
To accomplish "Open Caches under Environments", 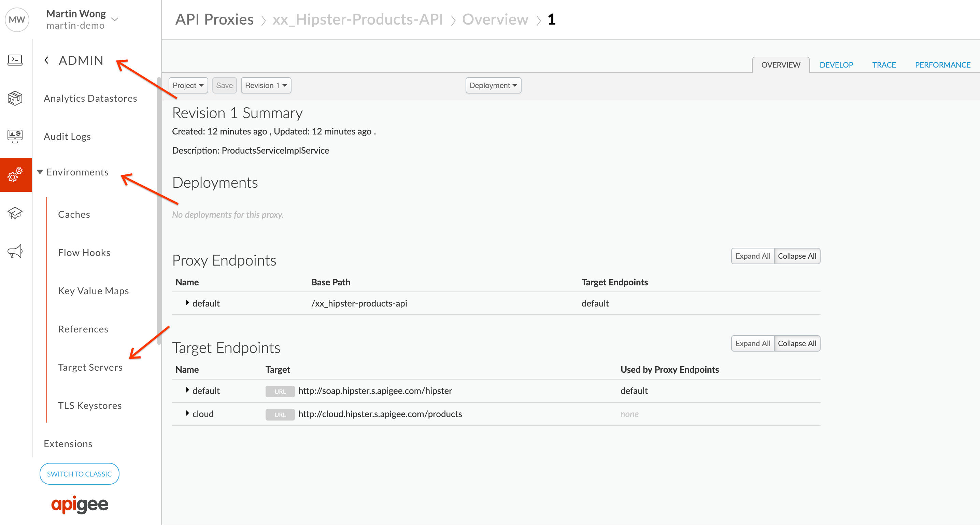I will [x=74, y=214].
